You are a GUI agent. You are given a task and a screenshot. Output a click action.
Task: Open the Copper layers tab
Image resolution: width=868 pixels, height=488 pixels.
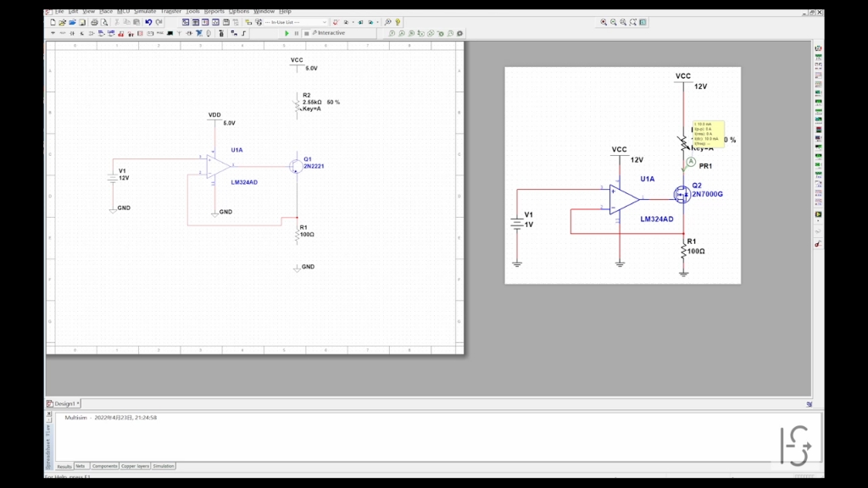[135, 466]
